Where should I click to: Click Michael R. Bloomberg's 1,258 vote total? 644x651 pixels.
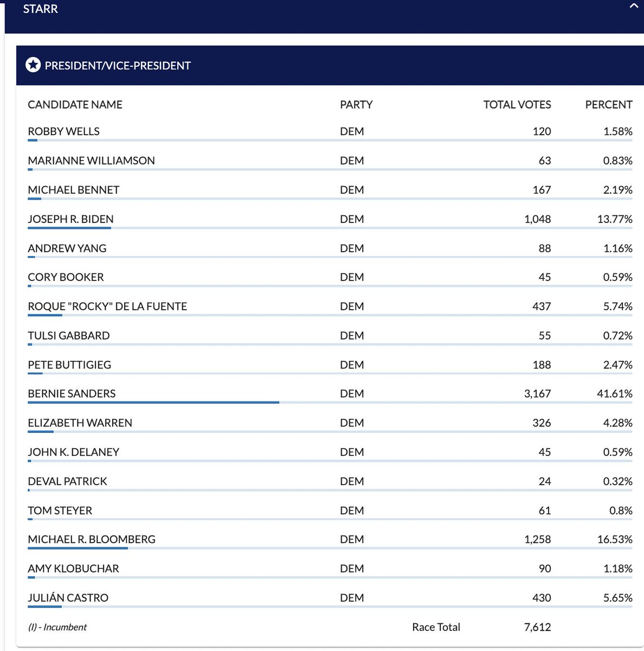pos(537,540)
